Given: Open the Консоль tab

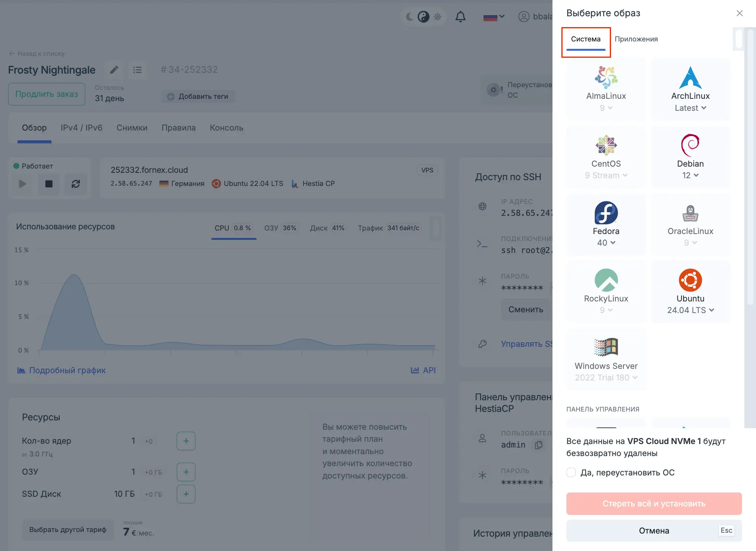Looking at the screenshot, I should tap(226, 128).
